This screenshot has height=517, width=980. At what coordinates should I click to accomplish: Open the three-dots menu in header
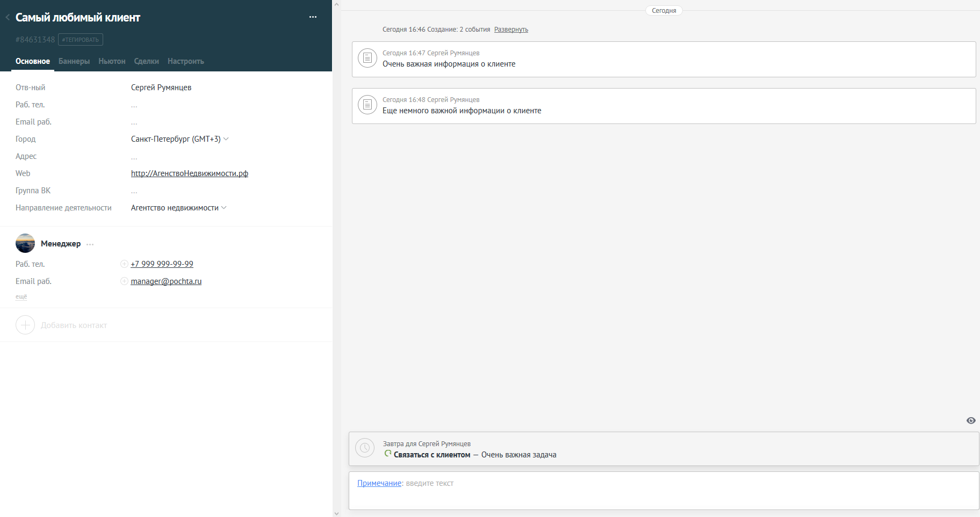(x=313, y=17)
